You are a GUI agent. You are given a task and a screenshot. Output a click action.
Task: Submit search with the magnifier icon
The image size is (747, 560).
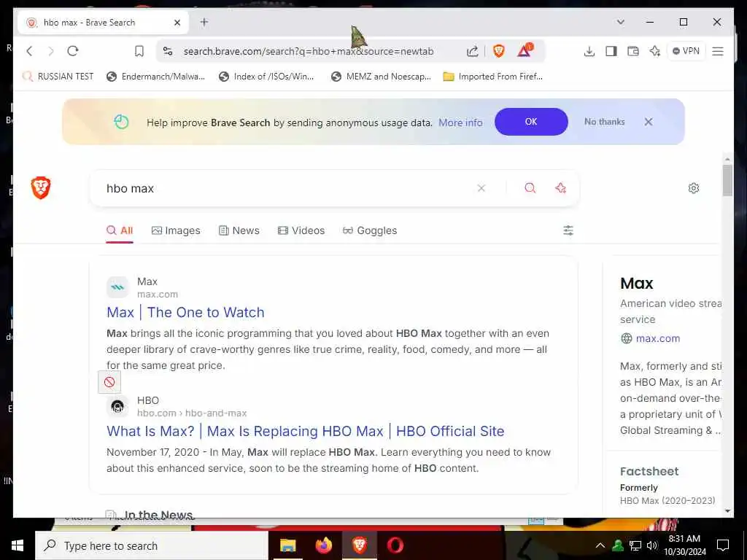[530, 188]
